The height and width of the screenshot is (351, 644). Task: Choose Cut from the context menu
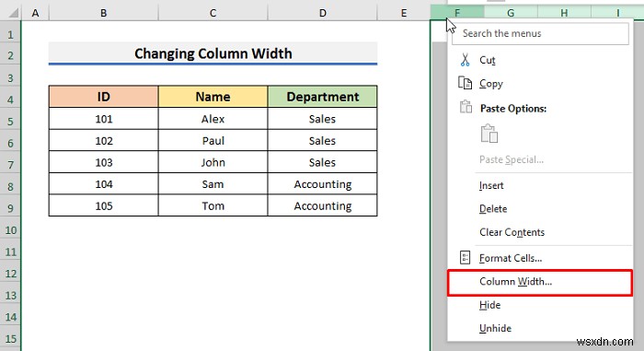539,60
